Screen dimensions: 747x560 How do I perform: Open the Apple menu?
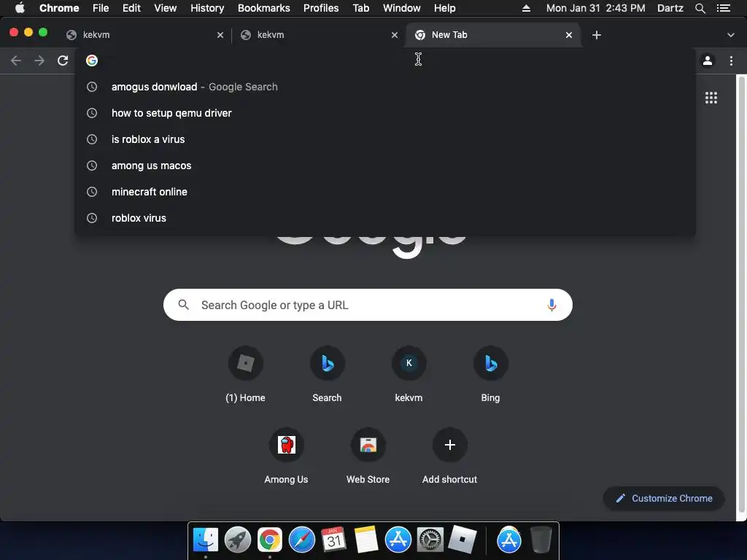(x=20, y=7)
